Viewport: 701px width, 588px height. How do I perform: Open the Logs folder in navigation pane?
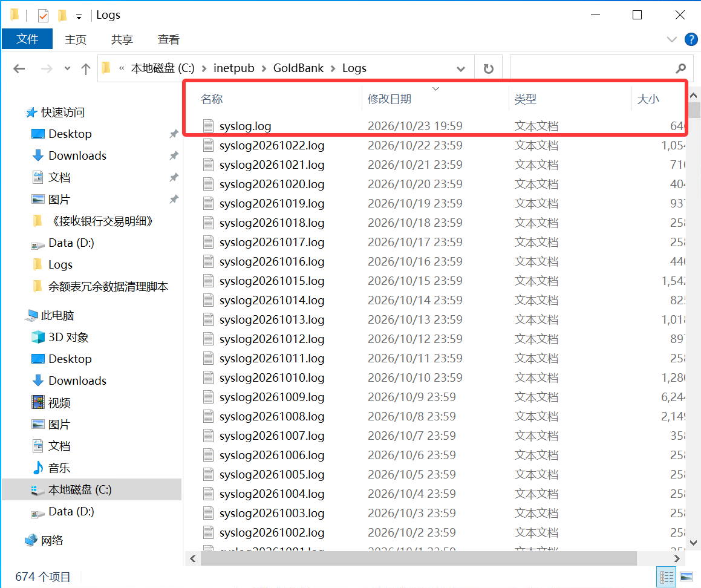[60, 265]
